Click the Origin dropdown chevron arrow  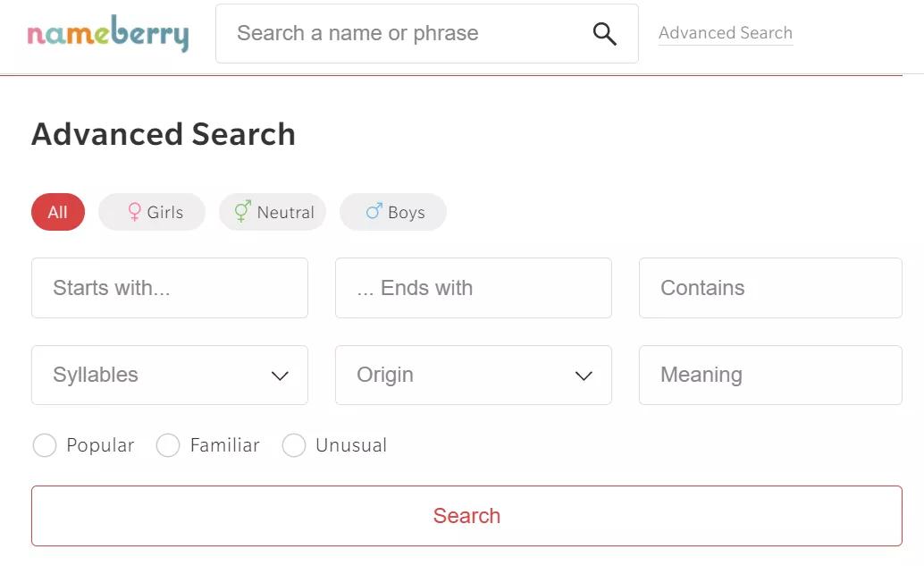coord(584,376)
